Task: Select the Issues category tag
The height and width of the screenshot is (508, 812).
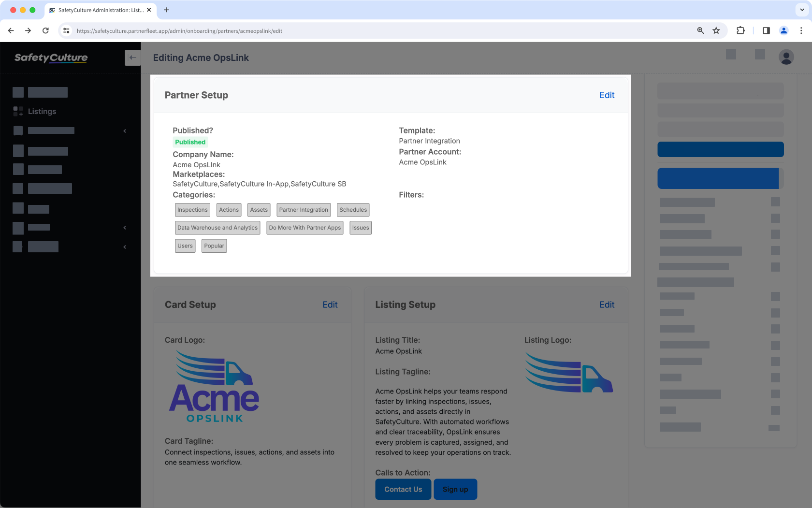Action: tap(361, 228)
